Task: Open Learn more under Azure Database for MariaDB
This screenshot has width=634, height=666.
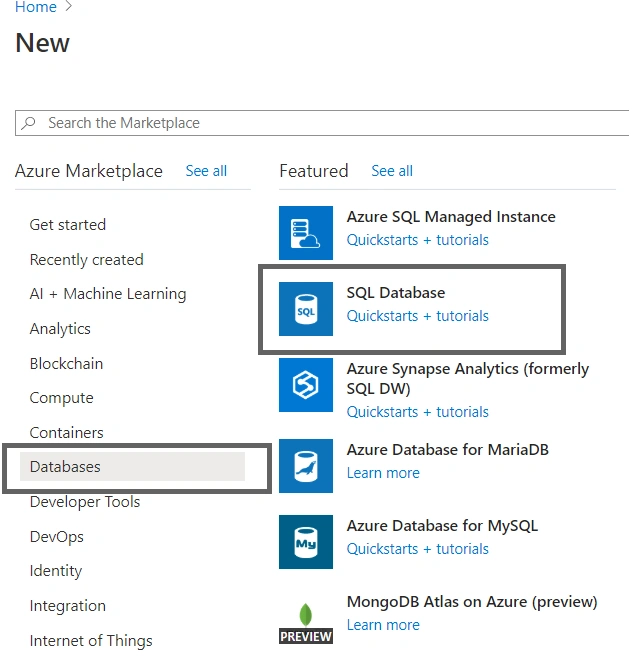Action: [383, 473]
